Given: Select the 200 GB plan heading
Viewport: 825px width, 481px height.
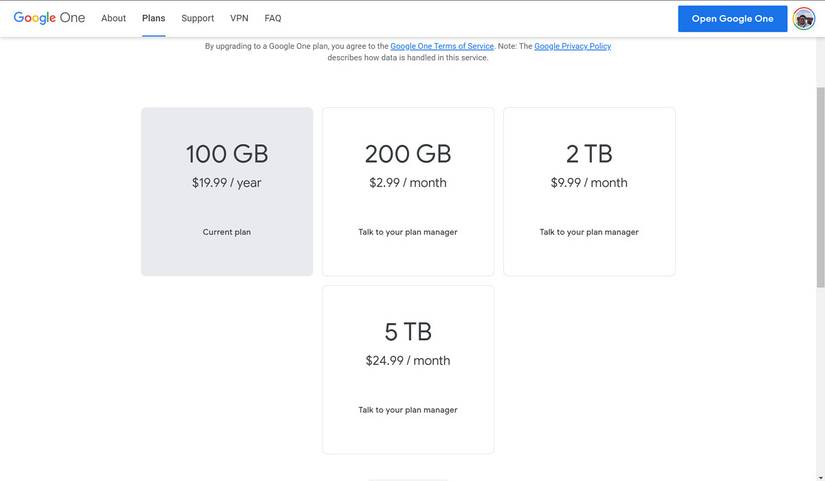Looking at the screenshot, I should click(408, 154).
